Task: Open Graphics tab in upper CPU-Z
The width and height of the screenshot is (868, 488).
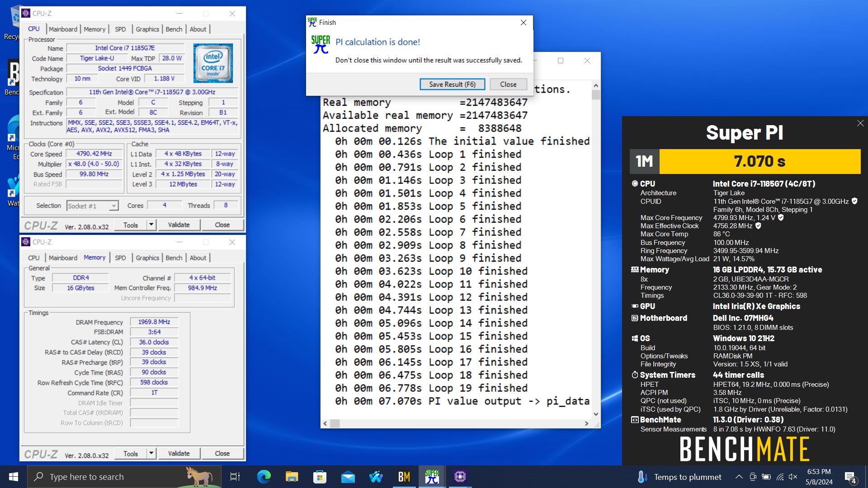Action: 147,29
